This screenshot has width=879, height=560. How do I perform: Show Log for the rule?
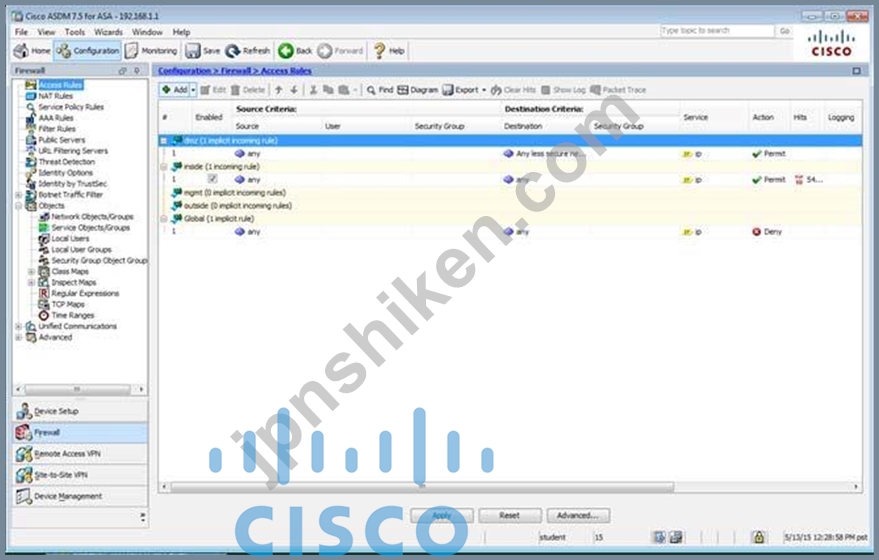(563, 90)
